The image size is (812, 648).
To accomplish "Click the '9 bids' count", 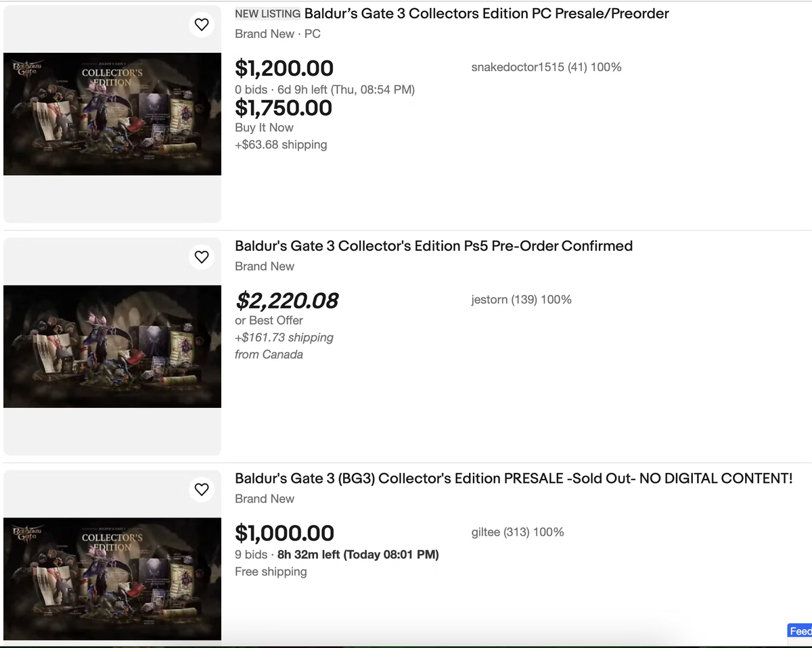I will (251, 555).
